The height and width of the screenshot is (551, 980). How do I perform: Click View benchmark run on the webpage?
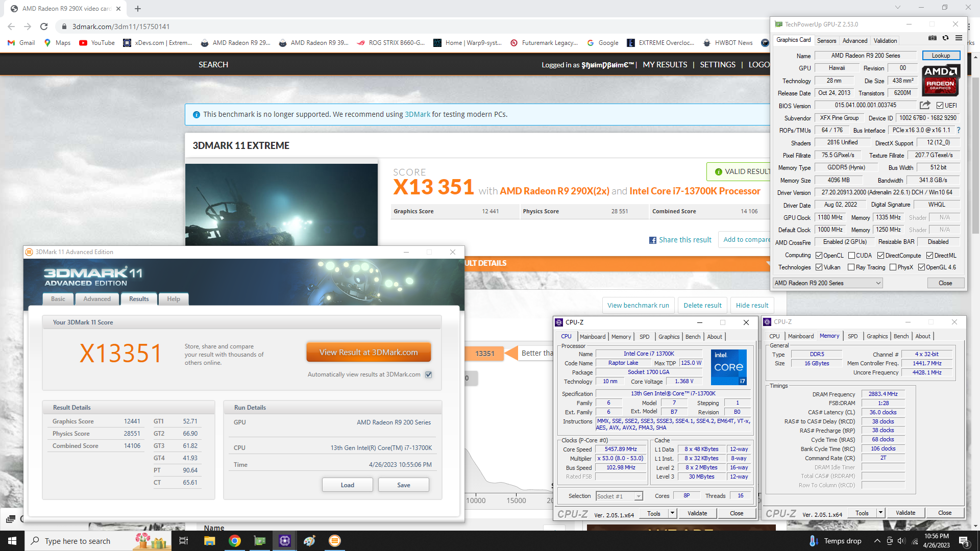(x=638, y=306)
